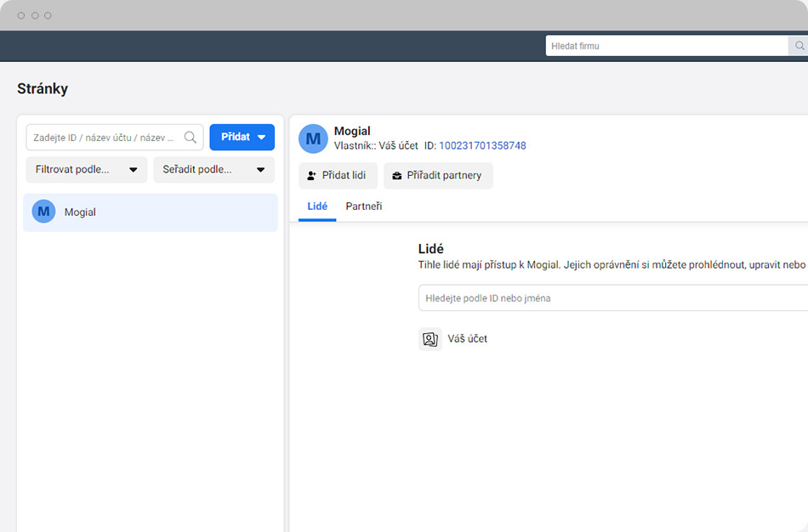
Task: Click the Stránky heading
Action: [43, 88]
